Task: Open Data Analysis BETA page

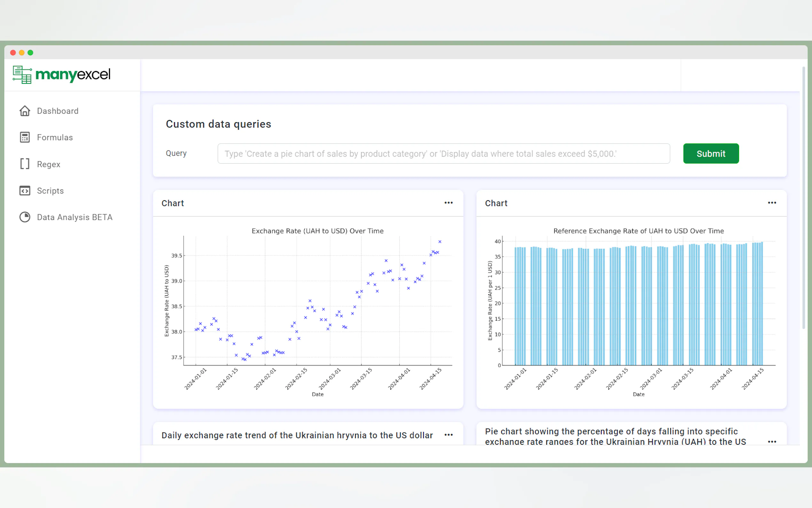Action: pyautogui.click(x=74, y=217)
